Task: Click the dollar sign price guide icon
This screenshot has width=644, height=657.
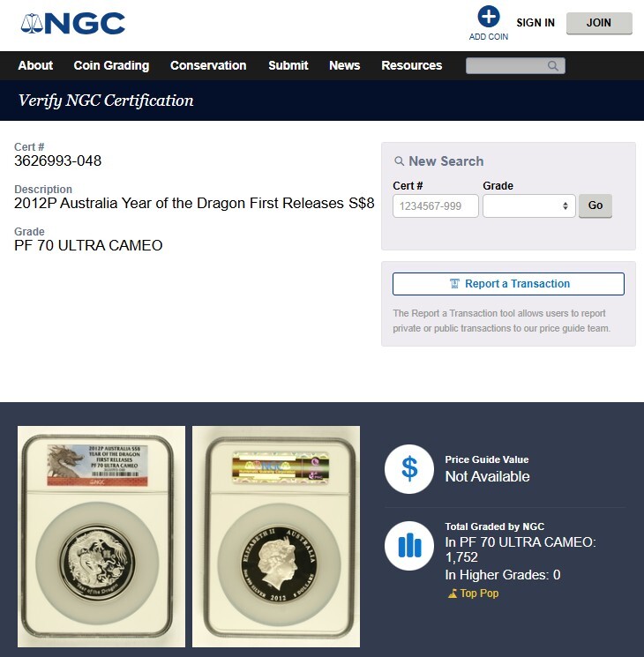Action: point(409,469)
